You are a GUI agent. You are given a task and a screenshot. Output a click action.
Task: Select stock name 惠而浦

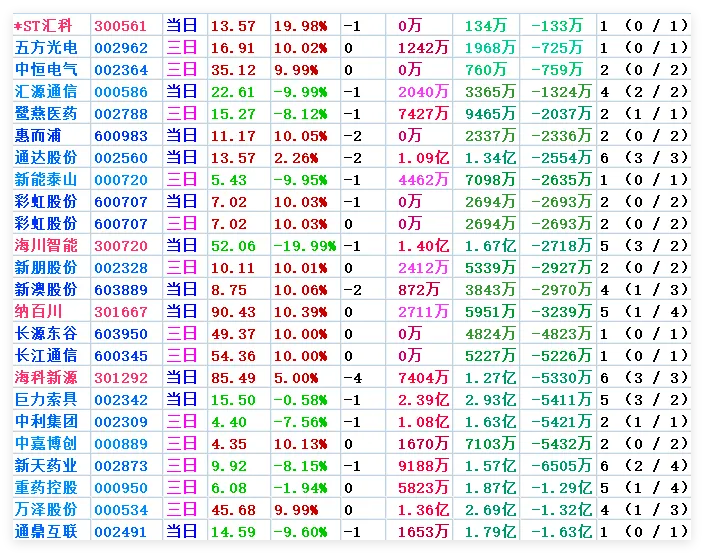click(x=38, y=136)
